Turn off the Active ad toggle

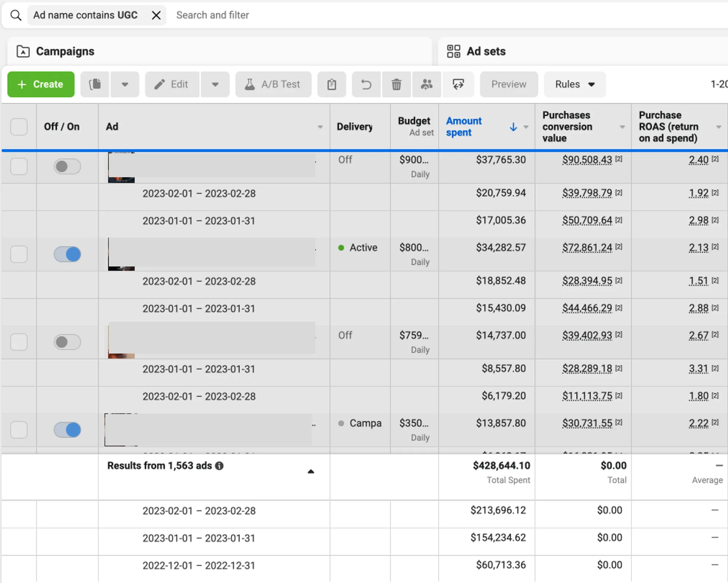[67, 254]
